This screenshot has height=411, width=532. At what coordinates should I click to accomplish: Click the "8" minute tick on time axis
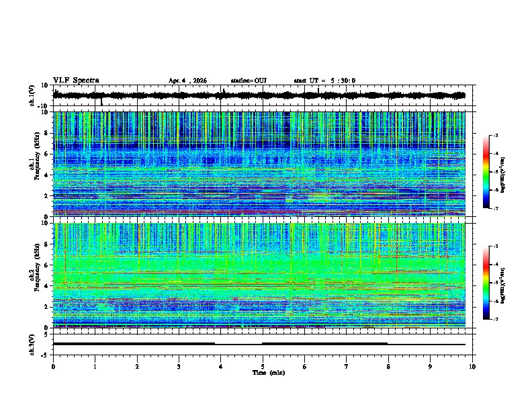click(388, 367)
